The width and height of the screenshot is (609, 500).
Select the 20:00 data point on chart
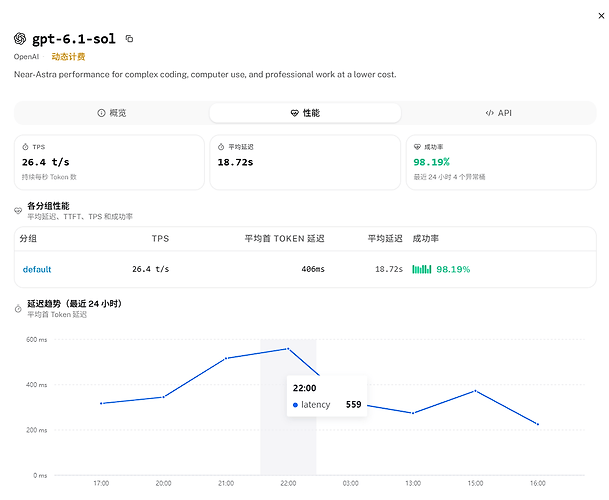(164, 397)
